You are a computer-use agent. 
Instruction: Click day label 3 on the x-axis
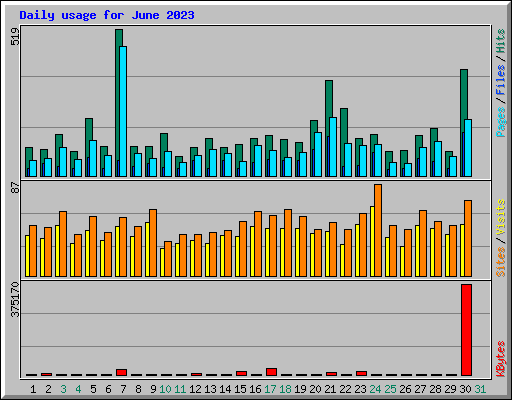[x=63, y=389]
